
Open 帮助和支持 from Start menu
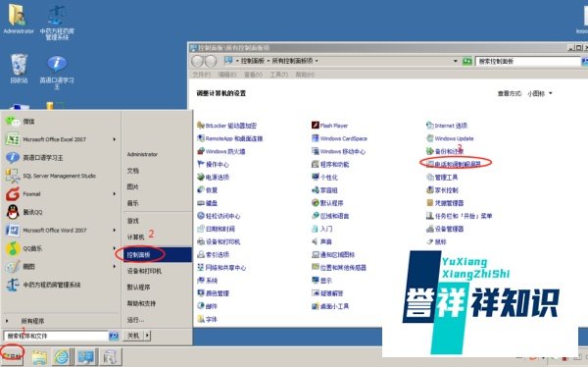click(x=141, y=303)
